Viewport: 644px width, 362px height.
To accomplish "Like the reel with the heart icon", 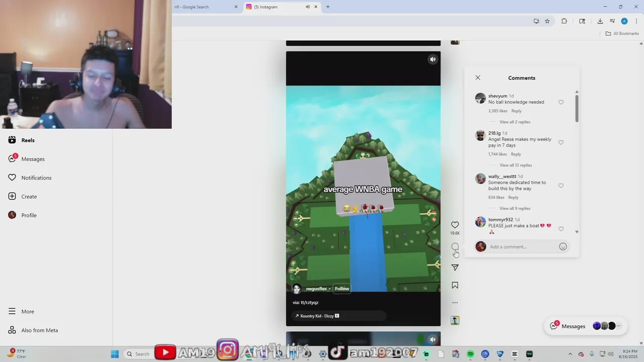I will pyautogui.click(x=455, y=225).
